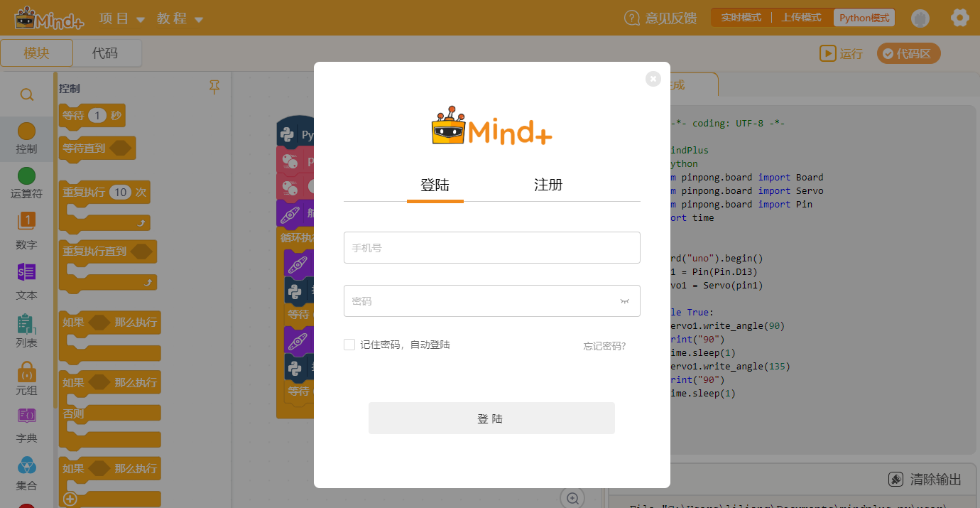The height and width of the screenshot is (508, 980).
Task: Click the user avatar icon
Action: [x=920, y=18]
